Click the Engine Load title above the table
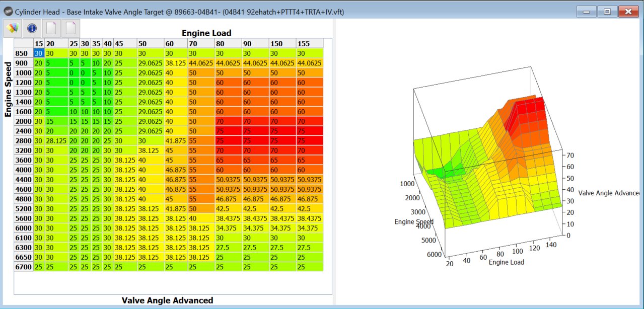 tap(206, 33)
